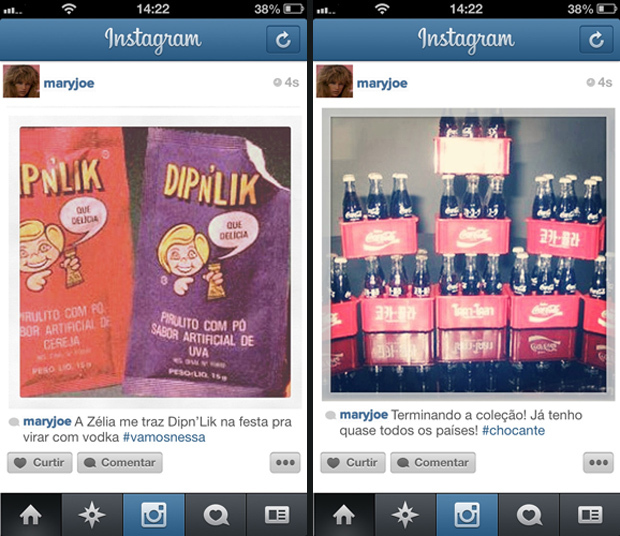This screenshot has height=536, width=620.
Task: Open Home tab on right phone
Action: [x=344, y=515]
